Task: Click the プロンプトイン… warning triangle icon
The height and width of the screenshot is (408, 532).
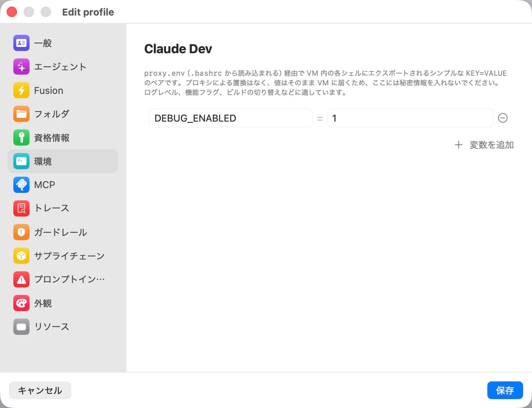Action: click(x=21, y=279)
